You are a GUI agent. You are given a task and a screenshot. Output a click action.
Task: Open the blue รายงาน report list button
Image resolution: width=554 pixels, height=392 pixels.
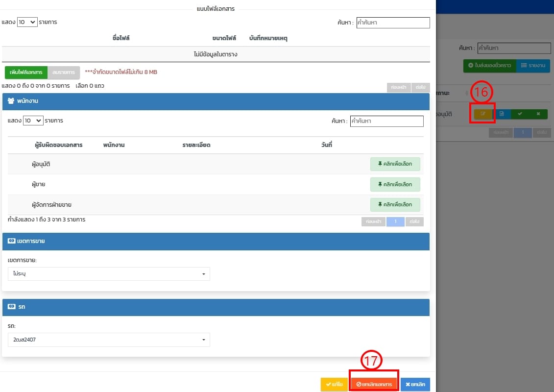(x=532, y=65)
